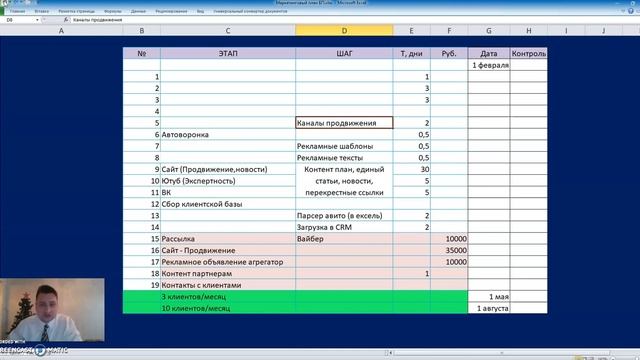This screenshot has height=360, width=640.
Task: Click the ЭТАП header cell
Action: tap(228, 53)
